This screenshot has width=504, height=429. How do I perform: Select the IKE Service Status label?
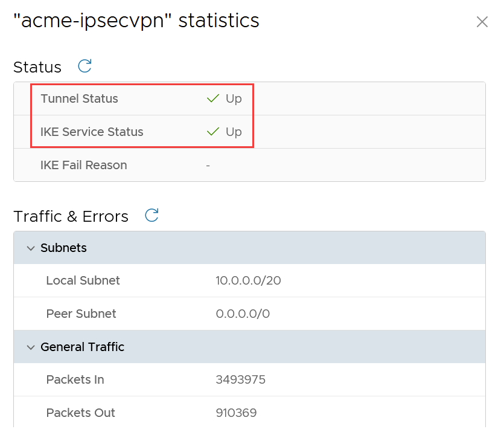(x=92, y=132)
